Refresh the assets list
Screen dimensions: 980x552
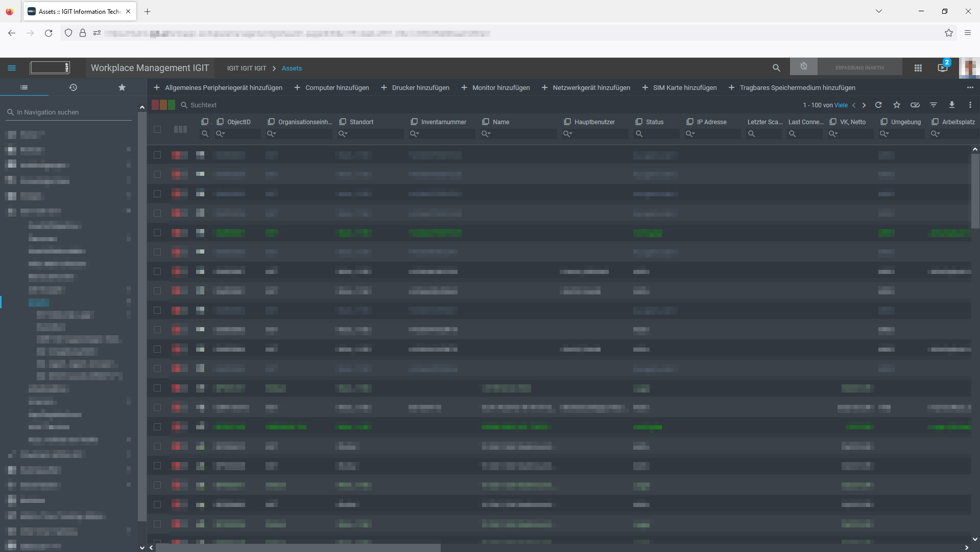[x=878, y=105]
